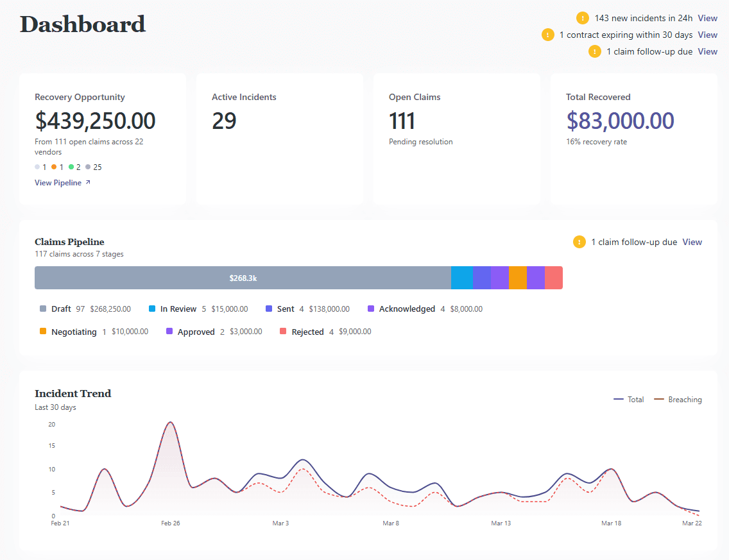
Task: Click the alert icon beside "143 new incidents in 24h"
Action: tap(582, 18)
